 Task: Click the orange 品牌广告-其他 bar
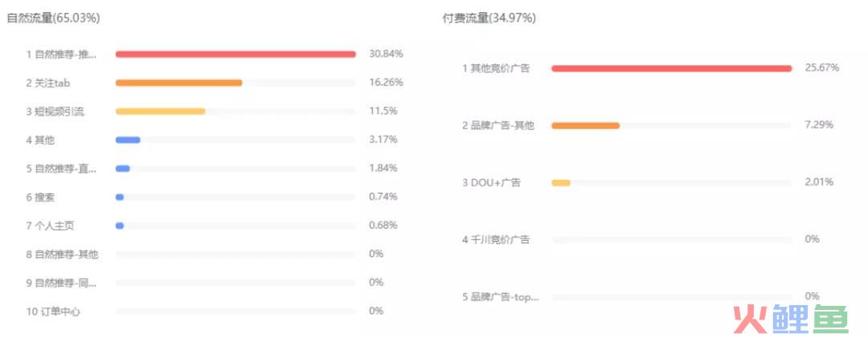(x=585, y=125)
